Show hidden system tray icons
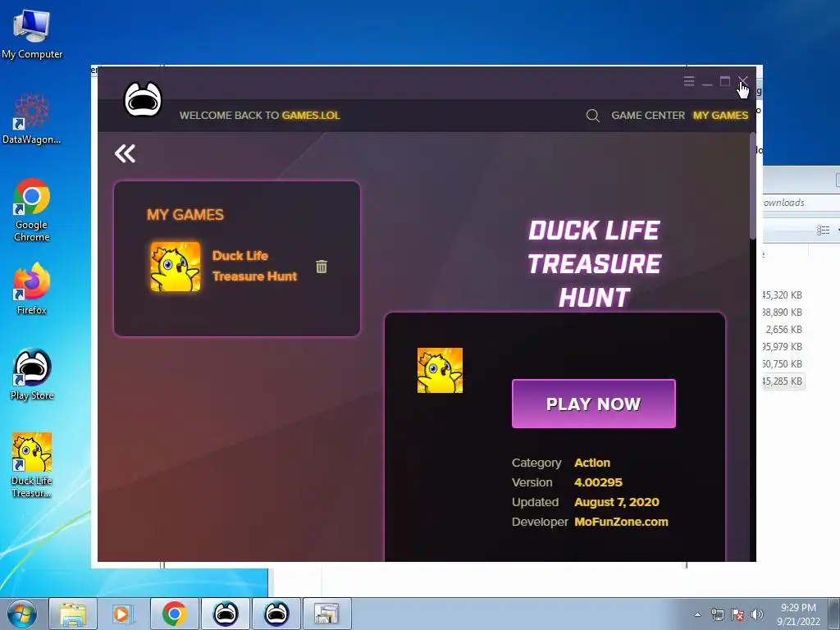This screenshot has height=630, width=840. [x=697, y=614]
